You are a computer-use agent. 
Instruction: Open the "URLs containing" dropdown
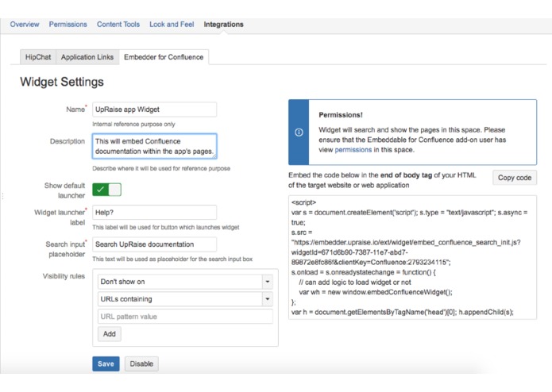point(185,299)
